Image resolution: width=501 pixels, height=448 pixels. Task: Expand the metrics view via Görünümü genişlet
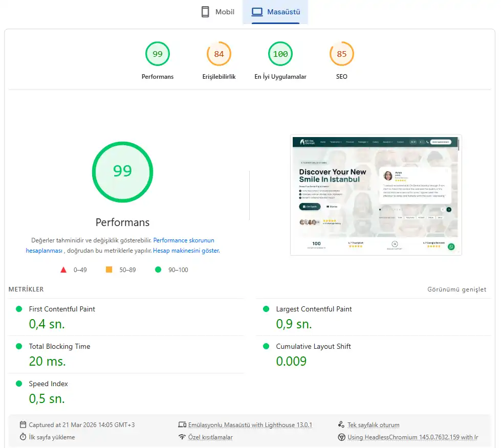(x=457, y=289)
